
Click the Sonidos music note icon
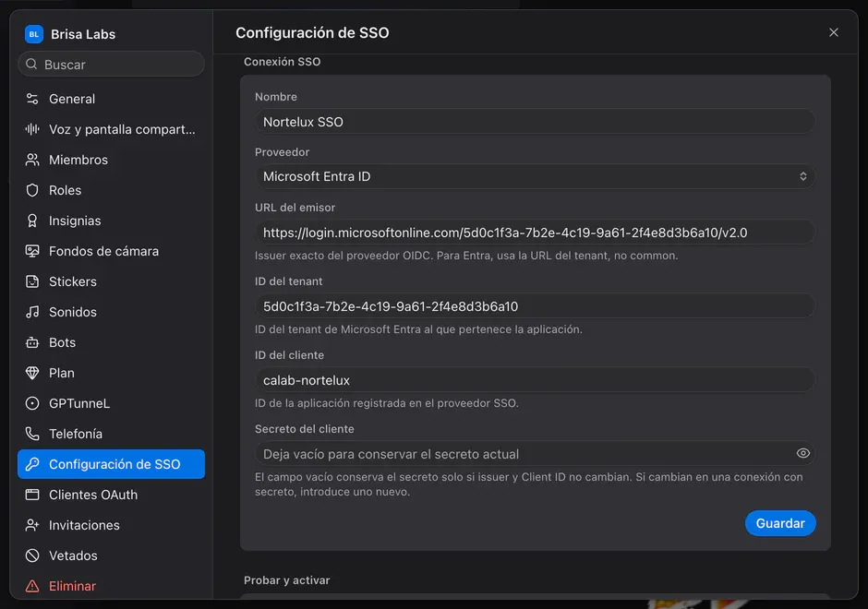[x=32, y=312]
